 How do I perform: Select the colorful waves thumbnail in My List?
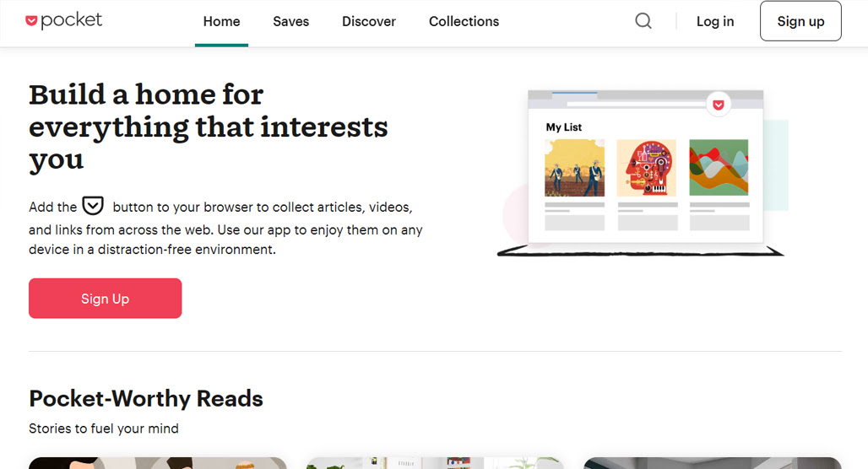[x=719, y=168]
